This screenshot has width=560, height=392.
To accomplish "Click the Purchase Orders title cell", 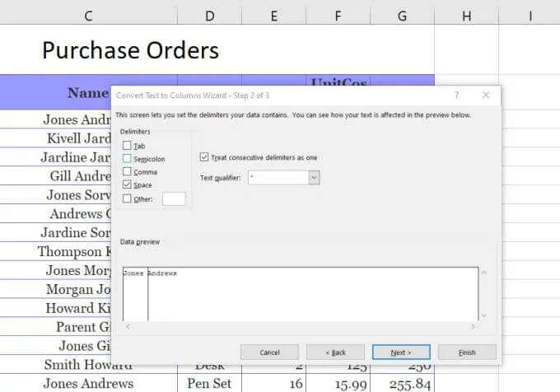I will pyautogui.click(x=130, y=50).
